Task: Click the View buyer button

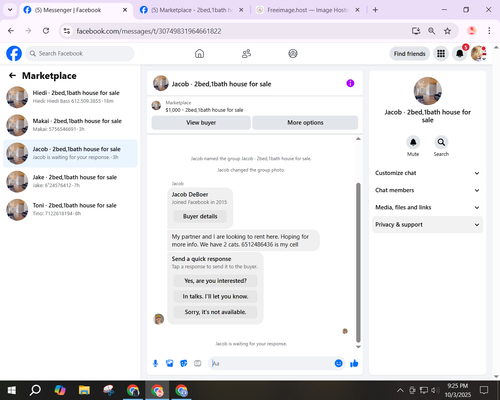Action: pyautogui.click(x=201, y=123)
